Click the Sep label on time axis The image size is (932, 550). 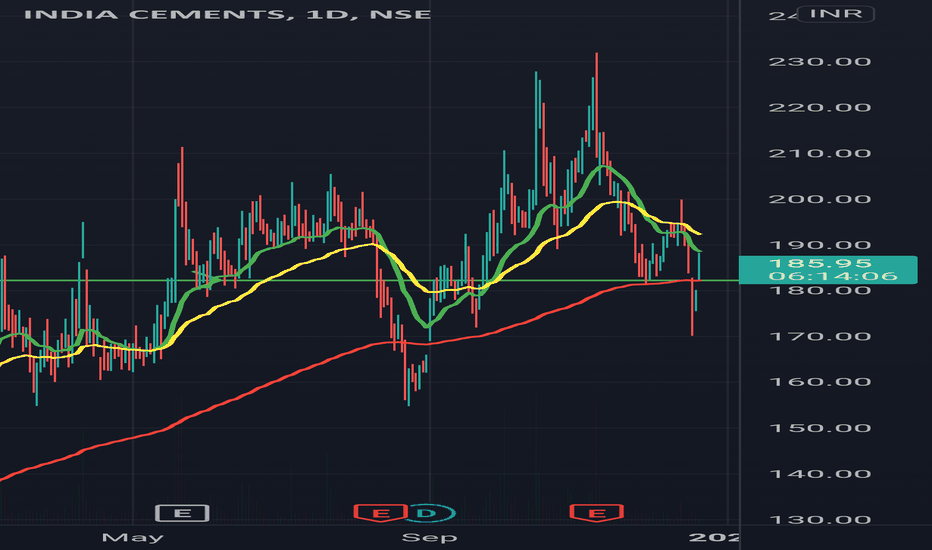[x=429, y=538]
